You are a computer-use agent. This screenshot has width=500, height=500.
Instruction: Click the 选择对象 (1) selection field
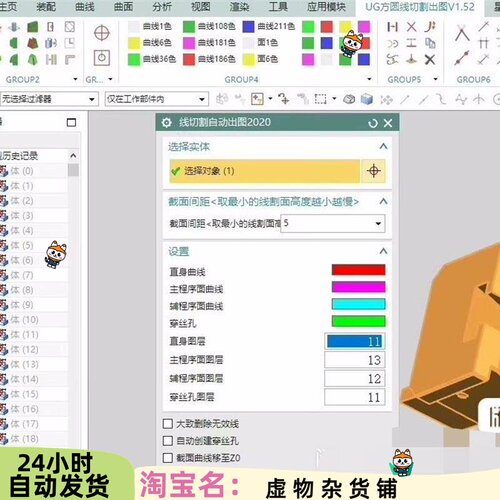265,171
